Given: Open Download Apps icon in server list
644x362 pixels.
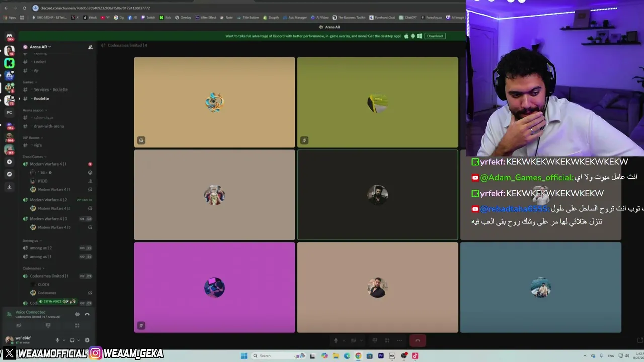Looking at the screenshot, I should [x=9, y=187].
